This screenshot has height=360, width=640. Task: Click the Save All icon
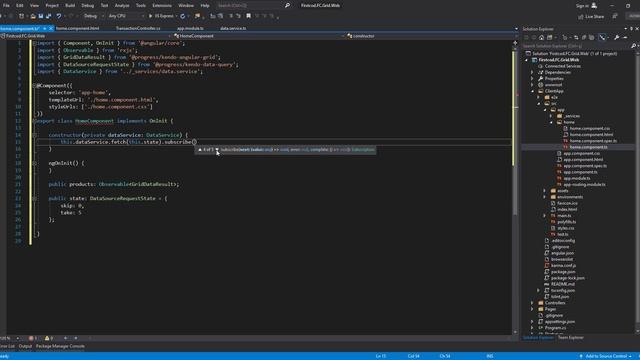click(x=49, y=16)
